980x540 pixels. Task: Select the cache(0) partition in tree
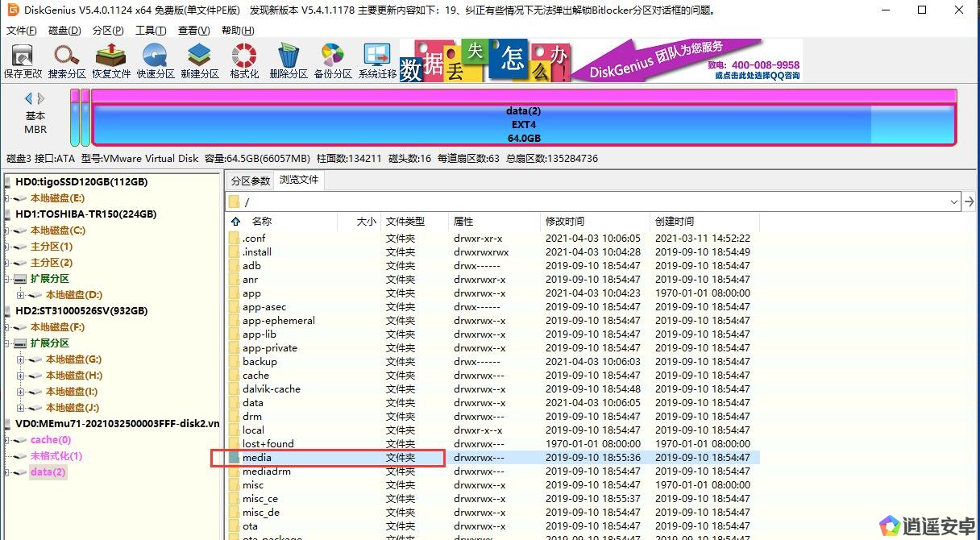coord(50,440)
